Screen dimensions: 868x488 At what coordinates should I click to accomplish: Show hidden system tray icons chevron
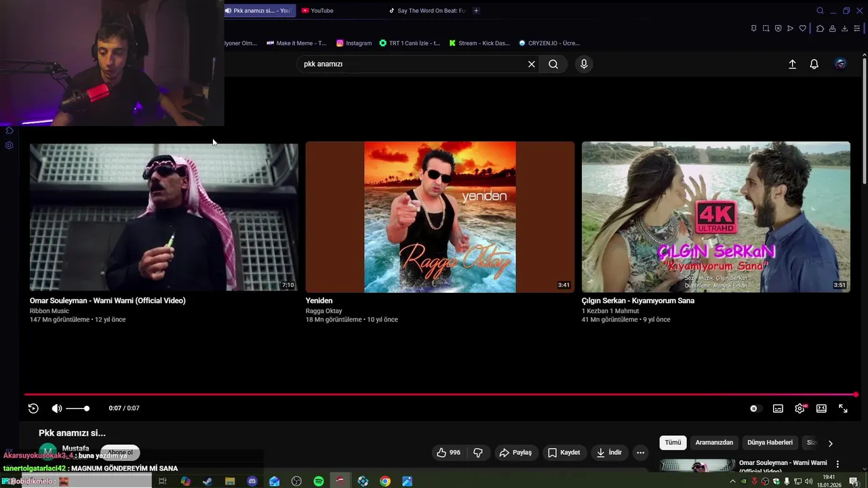pos(732,481)
